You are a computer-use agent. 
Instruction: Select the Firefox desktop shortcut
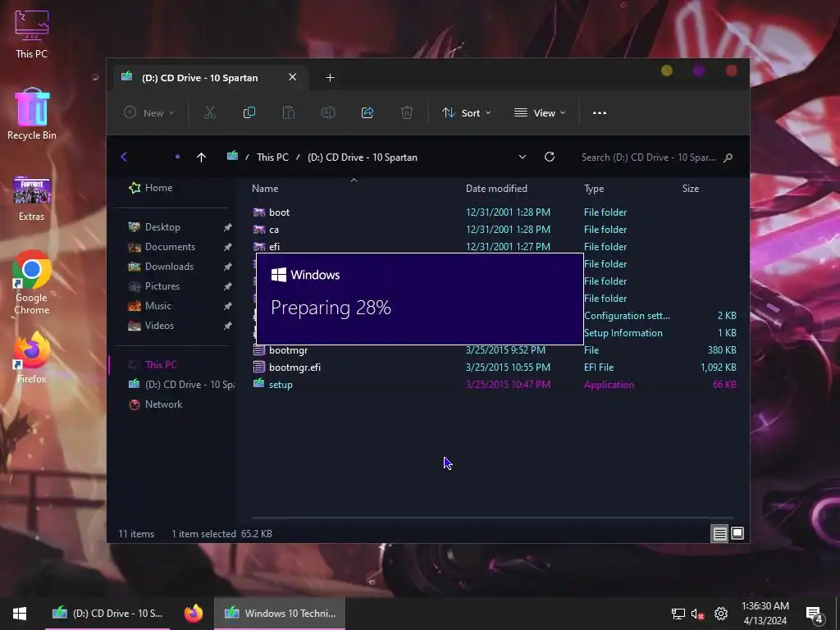[32, 358]
